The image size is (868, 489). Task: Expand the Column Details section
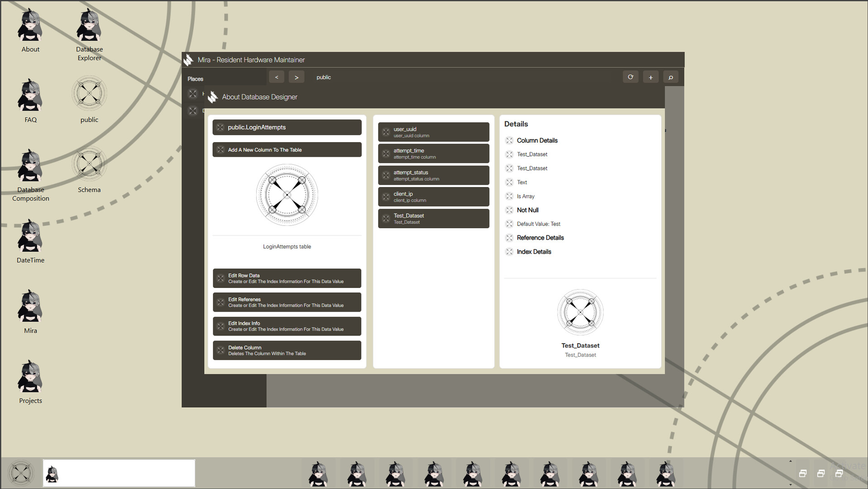point(537,140)
